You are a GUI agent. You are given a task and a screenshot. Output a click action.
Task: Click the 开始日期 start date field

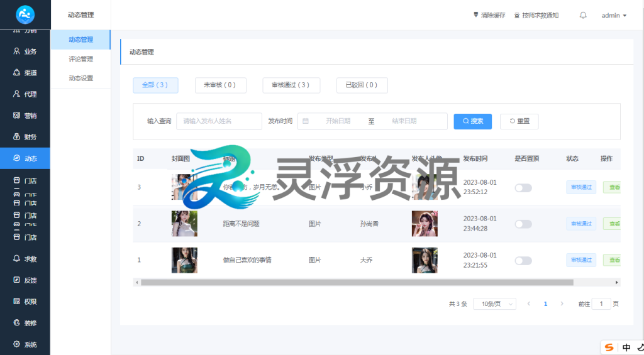pyautogui.click(x=338, y=121)
